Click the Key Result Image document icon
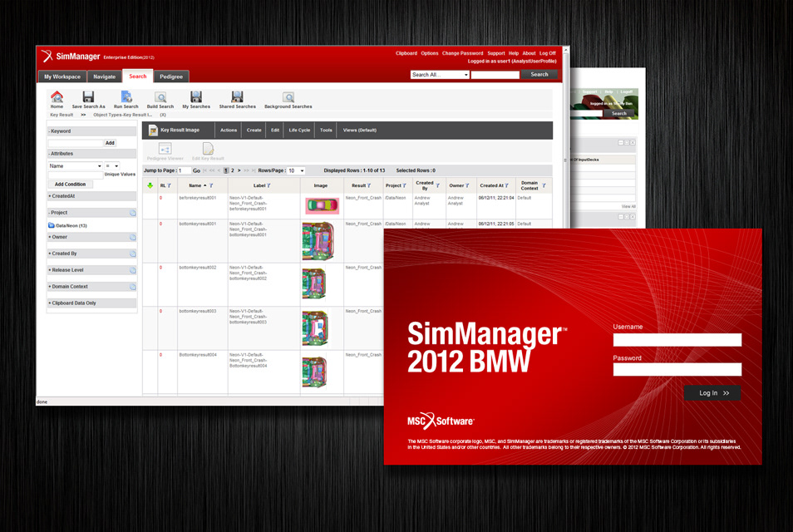Viewport: 793px width, 532px height. click(x=153, y=131)
